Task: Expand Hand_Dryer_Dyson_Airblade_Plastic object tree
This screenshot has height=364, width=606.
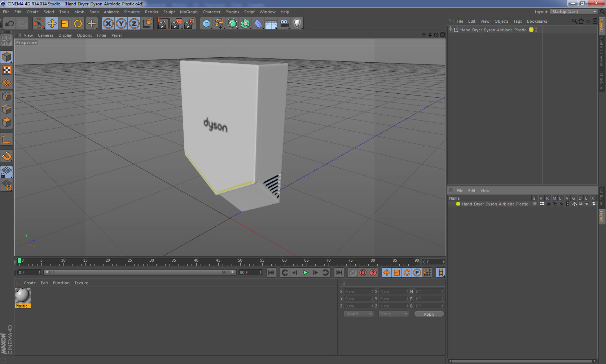Action: [451, 30]
